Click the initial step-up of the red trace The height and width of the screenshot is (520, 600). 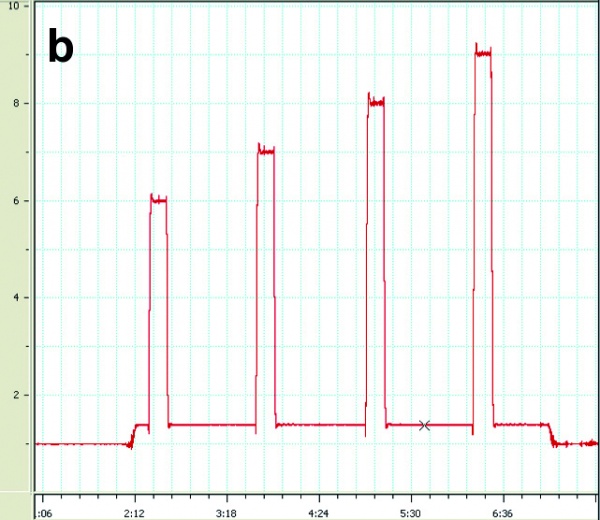coord(134,434)
